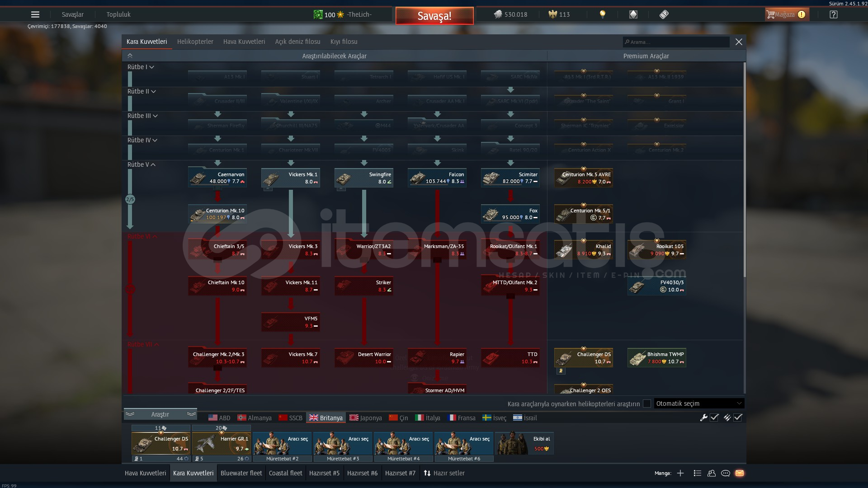The height and width of the screenshot is (488, 868).
Task: Select the Falcon anti-air vehicle
Action: [437, 178]
